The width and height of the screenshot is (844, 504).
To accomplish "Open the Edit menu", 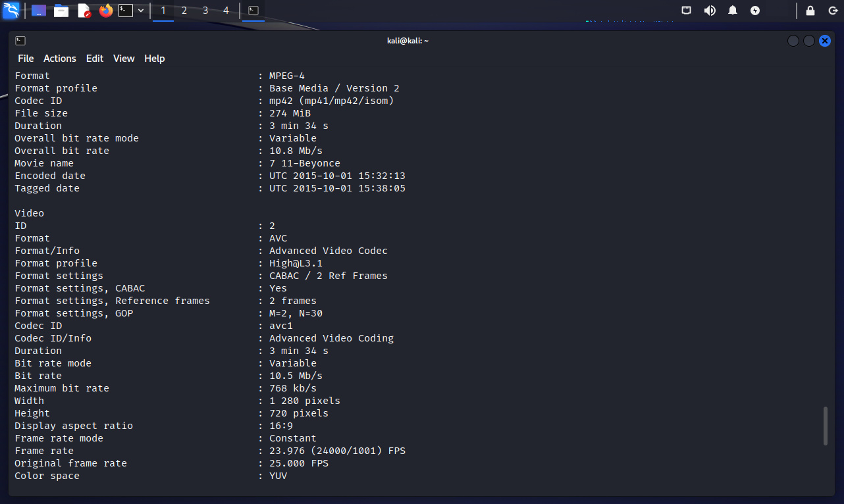I will point(95,59).
